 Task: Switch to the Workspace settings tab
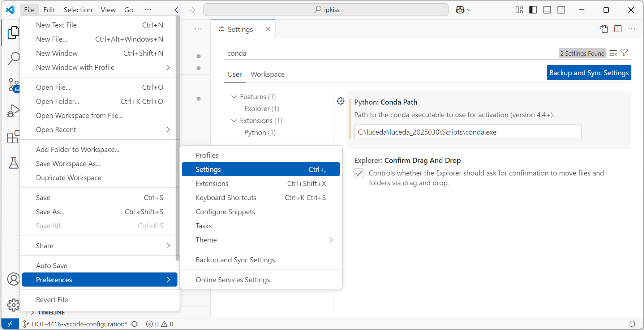[267, 74]
